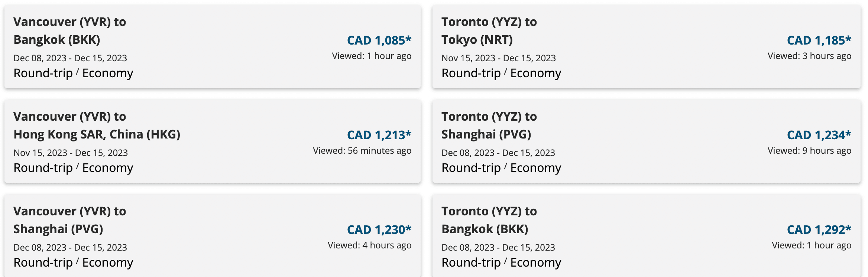Click the Toronto–Tokyo Nov 15 dates
868x277 pixels.
coord(498,58)
